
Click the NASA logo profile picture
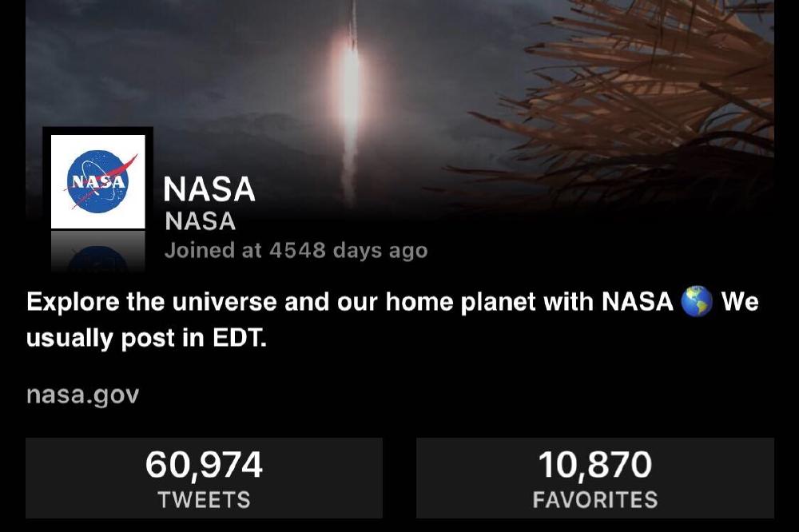[97, 181]
